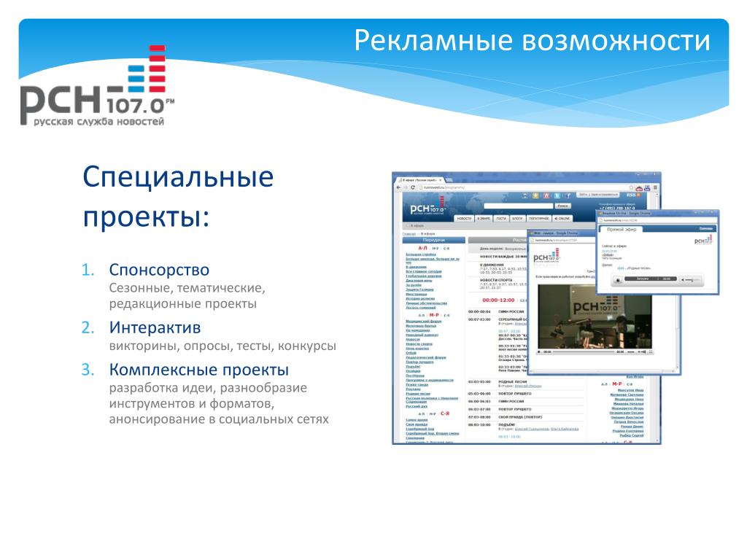Open the ГОСТИ site menu tab
Screen dimensions: 747x560
[x=501, y=219]
